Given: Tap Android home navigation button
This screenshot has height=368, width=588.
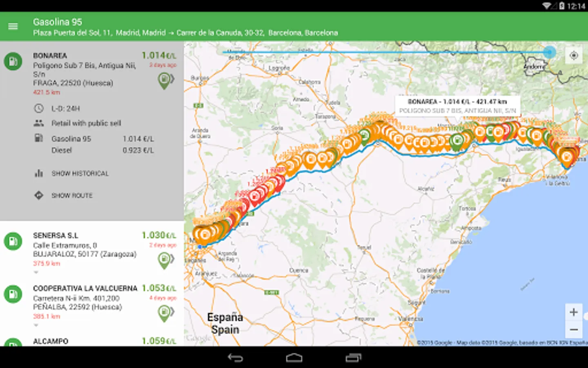Looking at the screenshot, I should 294,358.
